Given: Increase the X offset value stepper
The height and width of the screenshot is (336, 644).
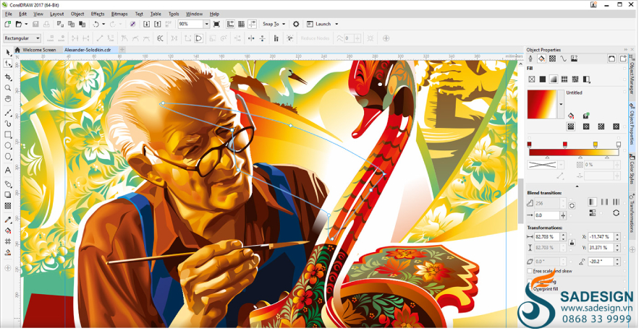Looking at the screenshot, I should (617, 235).
